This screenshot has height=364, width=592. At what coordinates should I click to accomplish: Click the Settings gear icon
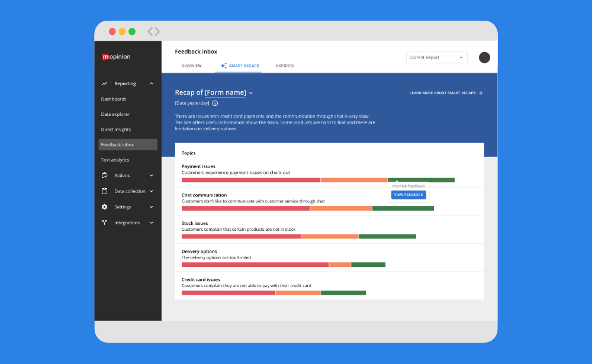pos(105,207)
